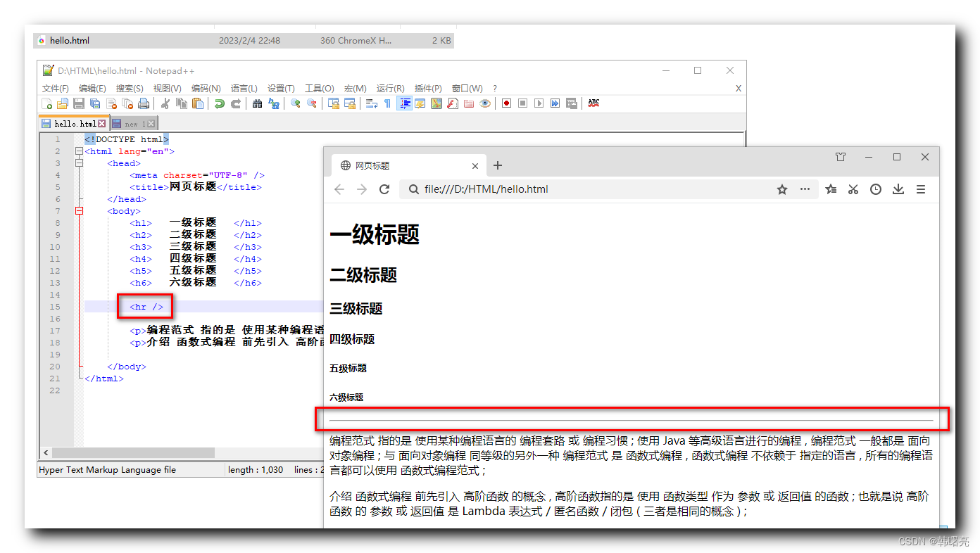Collapse the head fold marker on line 3
Viewport: 980px width, 553px height.
coord(79,163)
